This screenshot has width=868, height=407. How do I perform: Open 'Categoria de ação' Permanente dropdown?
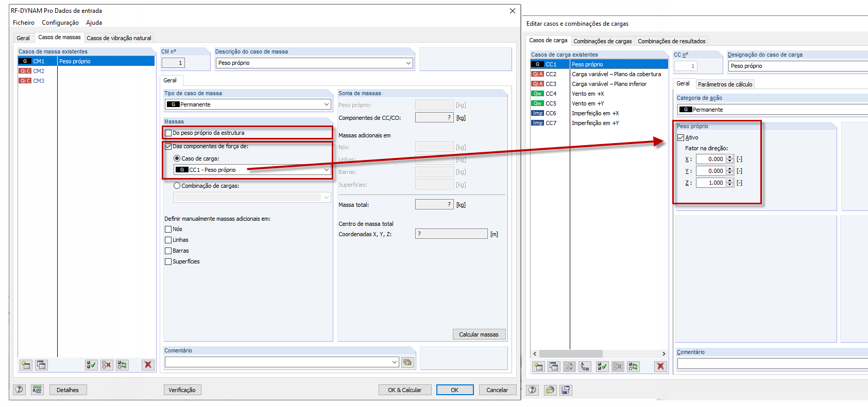click(773, 110)
